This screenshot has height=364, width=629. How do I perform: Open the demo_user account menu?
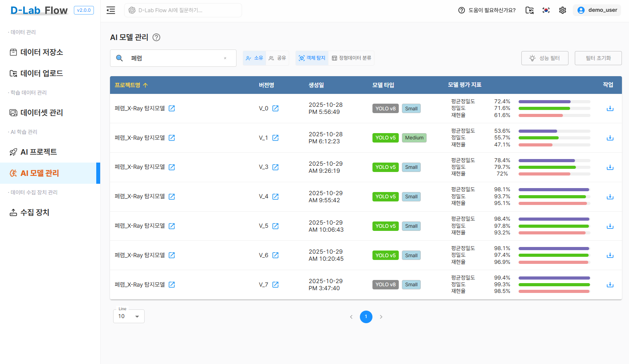click(597, 10)
